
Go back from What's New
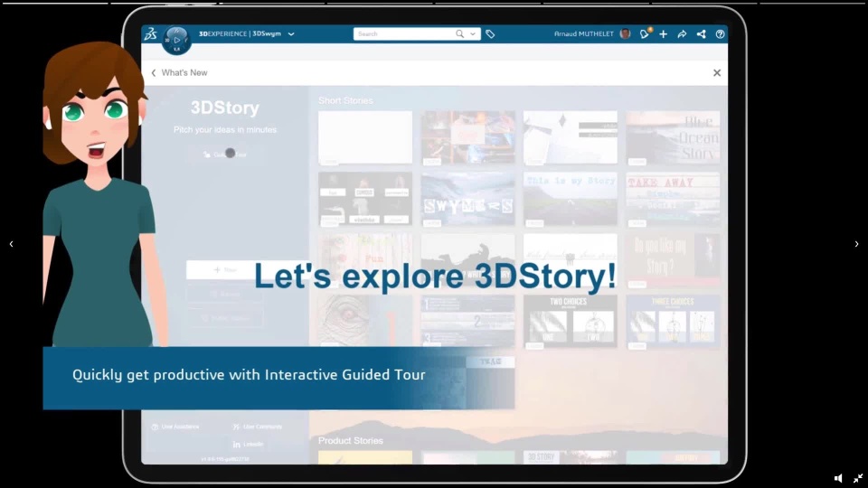[154, 72]
